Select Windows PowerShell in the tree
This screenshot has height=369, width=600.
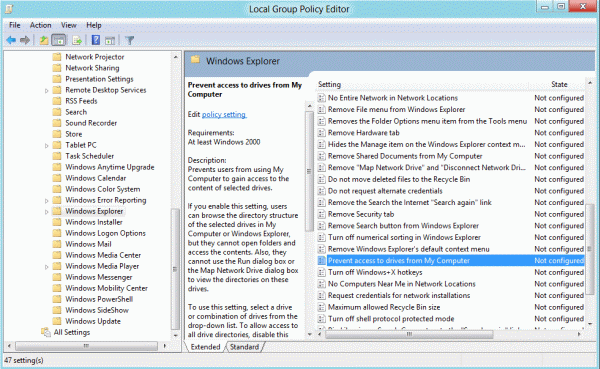point(99,299)
